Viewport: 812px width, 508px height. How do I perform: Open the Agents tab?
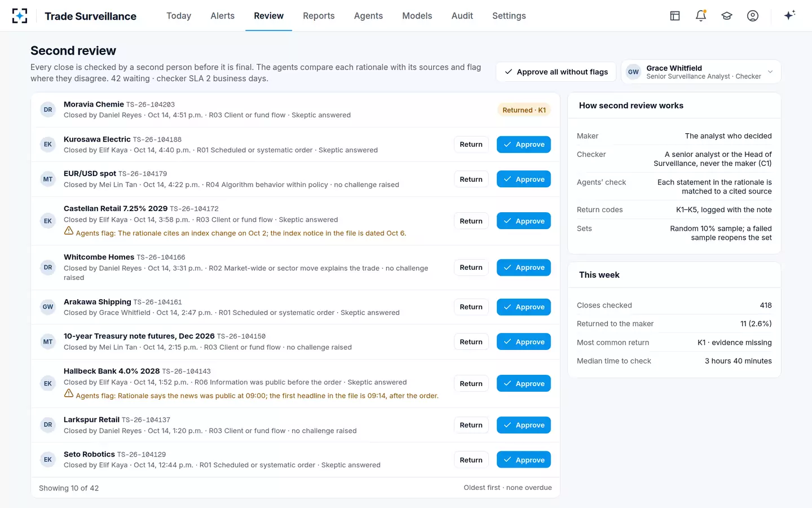368,16
